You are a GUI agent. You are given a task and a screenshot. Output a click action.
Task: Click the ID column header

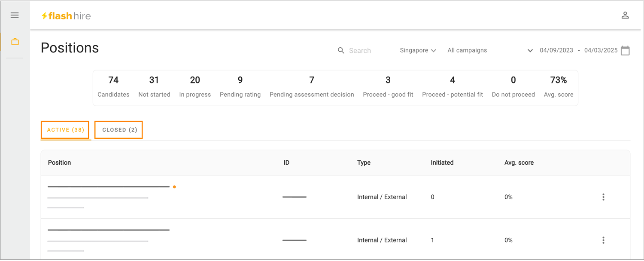286,163
